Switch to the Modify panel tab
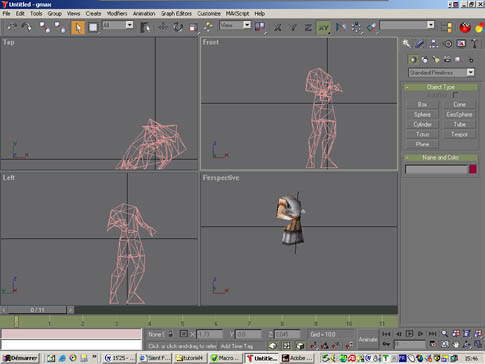This screenshot has height=364, width=485. tap(420, 43)
